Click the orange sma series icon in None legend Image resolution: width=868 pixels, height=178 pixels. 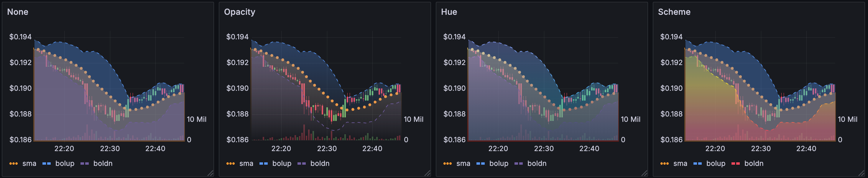(x=14, y=164)
